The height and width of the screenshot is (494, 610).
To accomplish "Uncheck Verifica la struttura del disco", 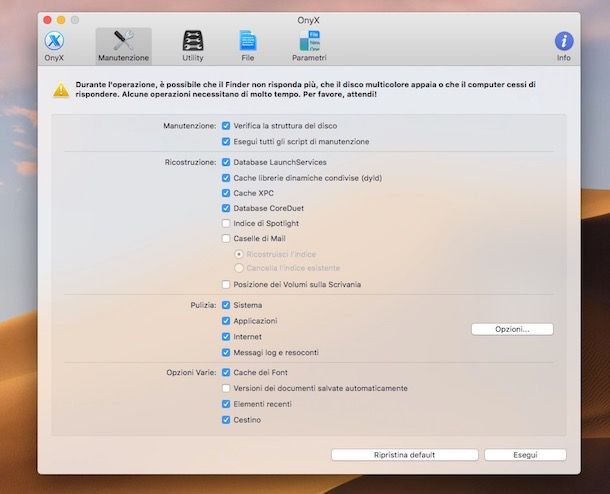I will tap(226, 126).
